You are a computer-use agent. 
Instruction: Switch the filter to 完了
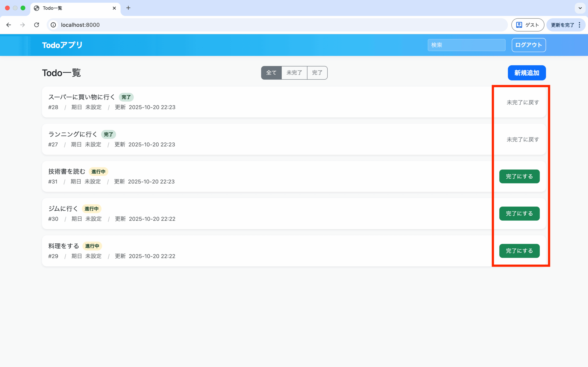[317, 72]
